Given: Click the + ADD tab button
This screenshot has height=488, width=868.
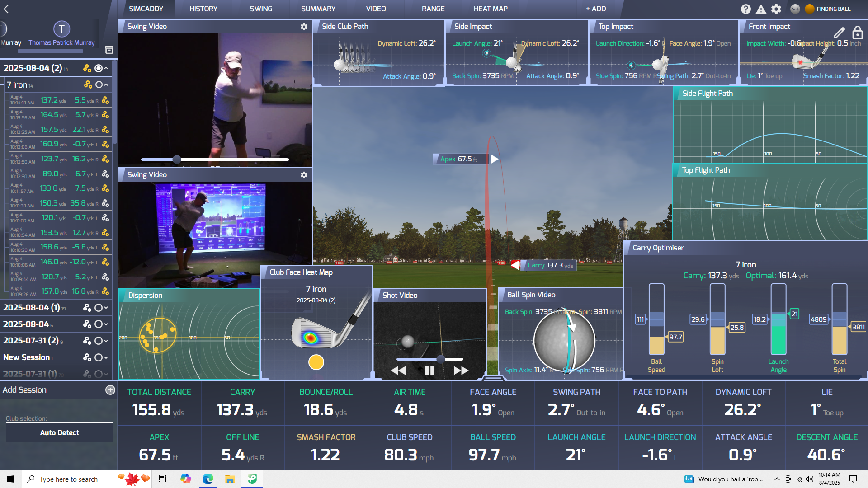Looking at the screenshot, I should click(595, 9).
